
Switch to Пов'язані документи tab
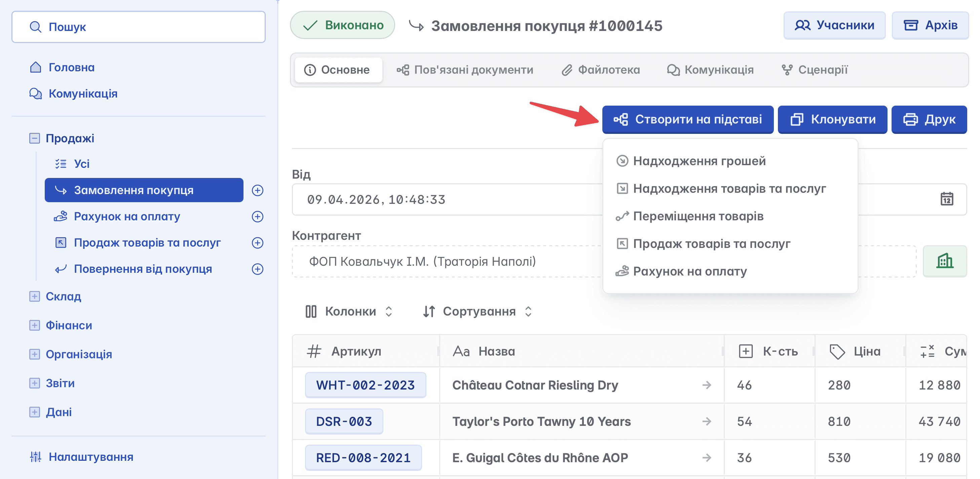coord(464,70)
